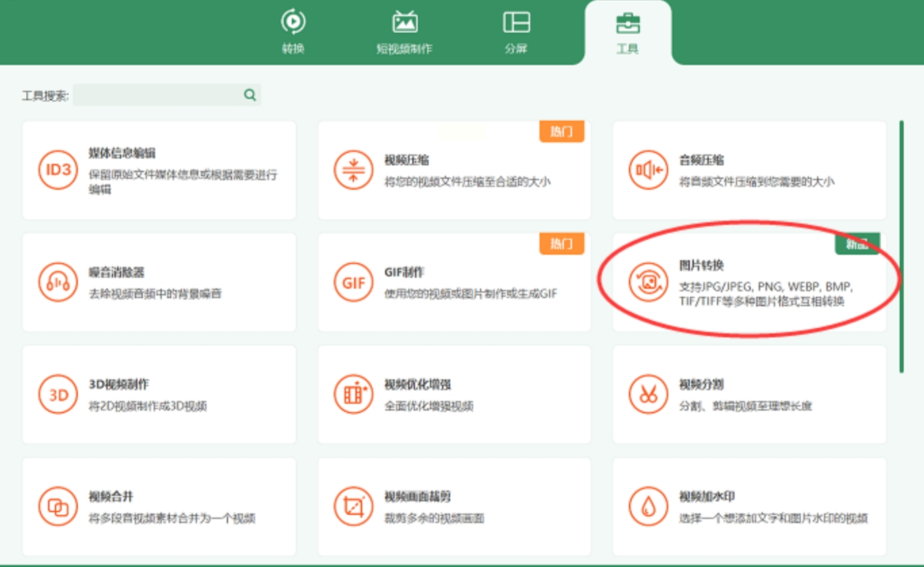924x567 pixels.
Task: Open 视频画面裁剪 tool title
Action: coord(418,497)
